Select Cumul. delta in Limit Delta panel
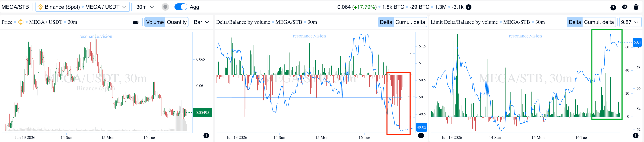644x142 pixels. point(599,22)
